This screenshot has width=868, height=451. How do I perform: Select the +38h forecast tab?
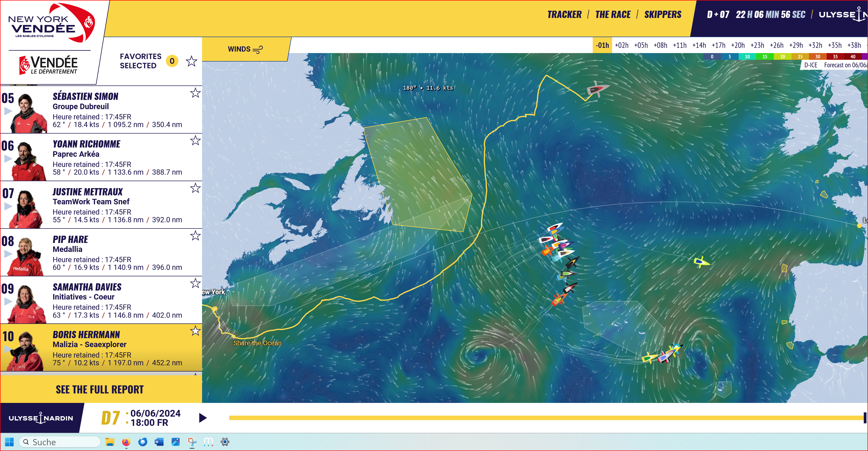(x=854, y=45)
